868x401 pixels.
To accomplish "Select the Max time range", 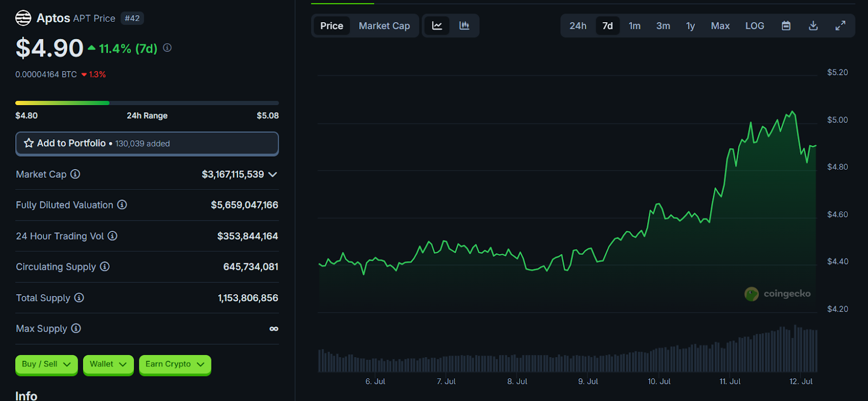I will [x=720, y=25].
